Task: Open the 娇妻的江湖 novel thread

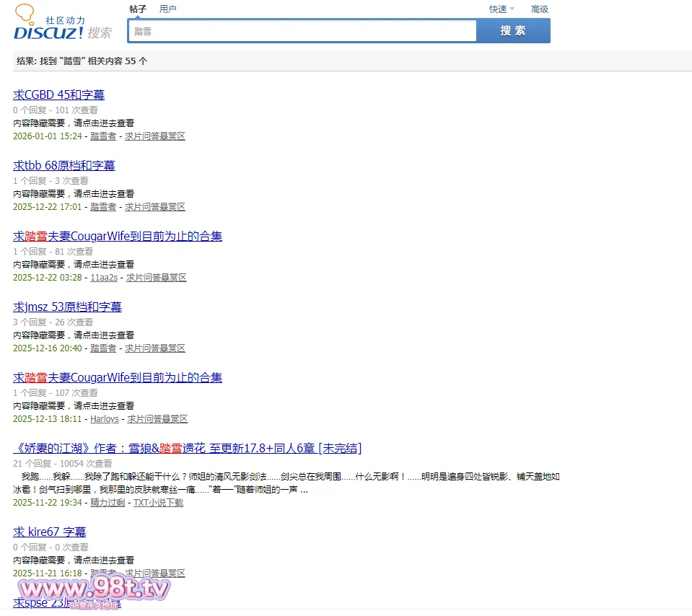Action: click(x=187, y=449)
